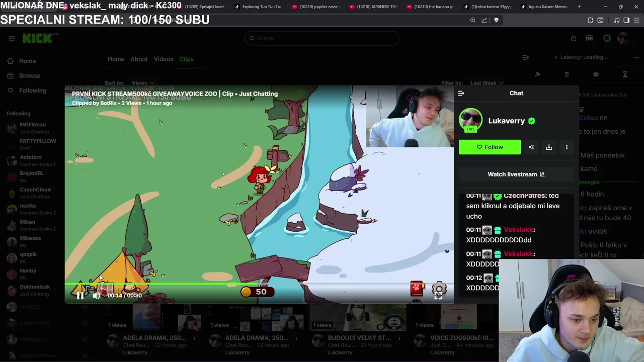Open a new browser tab
Screen dimensions: 644x362
579,7
